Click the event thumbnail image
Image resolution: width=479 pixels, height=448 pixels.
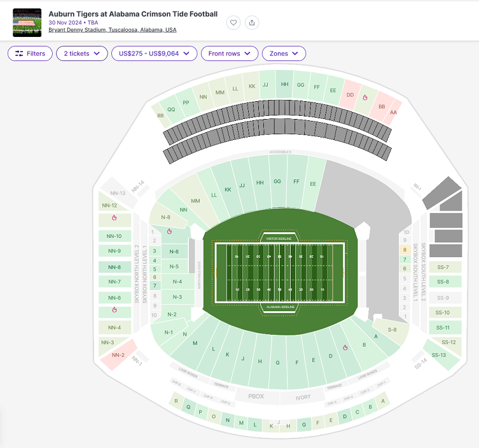pyautogui.click(x=27, y=22)
